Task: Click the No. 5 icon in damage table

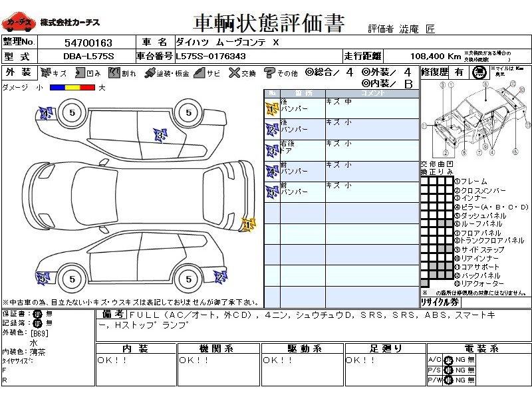Action: tap(272, 192)
